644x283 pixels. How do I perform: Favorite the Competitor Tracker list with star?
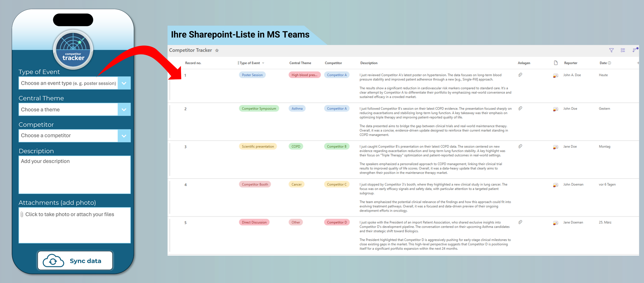click(217, 50)
